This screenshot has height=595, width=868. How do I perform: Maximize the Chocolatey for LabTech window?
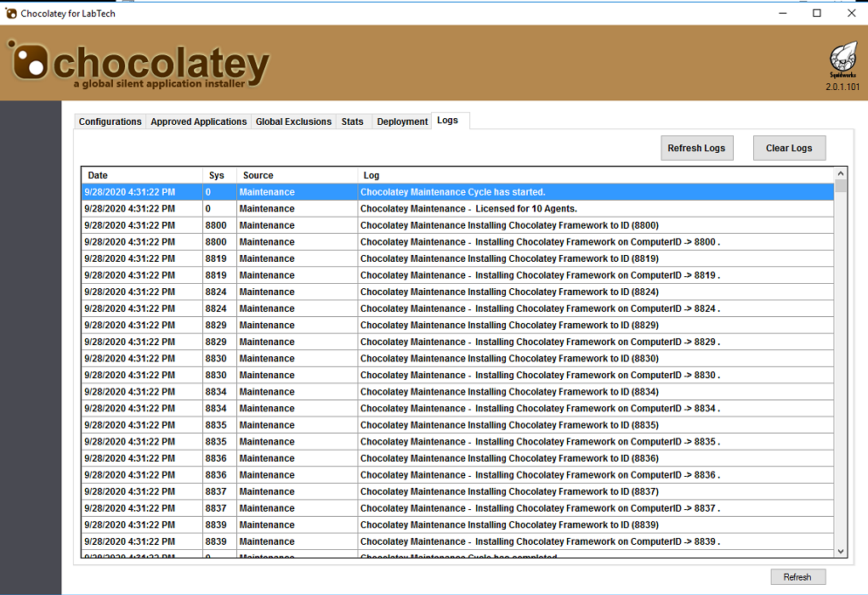tap(816, 13)
